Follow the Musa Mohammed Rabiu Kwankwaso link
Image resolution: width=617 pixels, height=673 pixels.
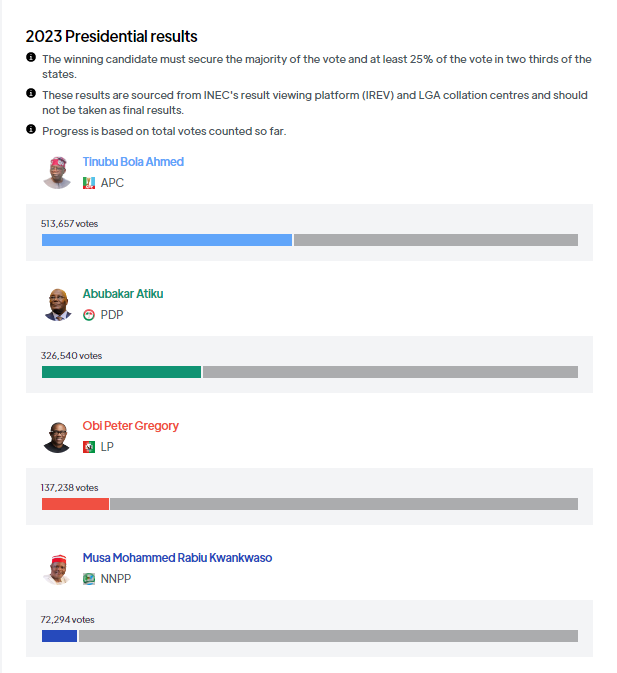[x=177, y=558]
